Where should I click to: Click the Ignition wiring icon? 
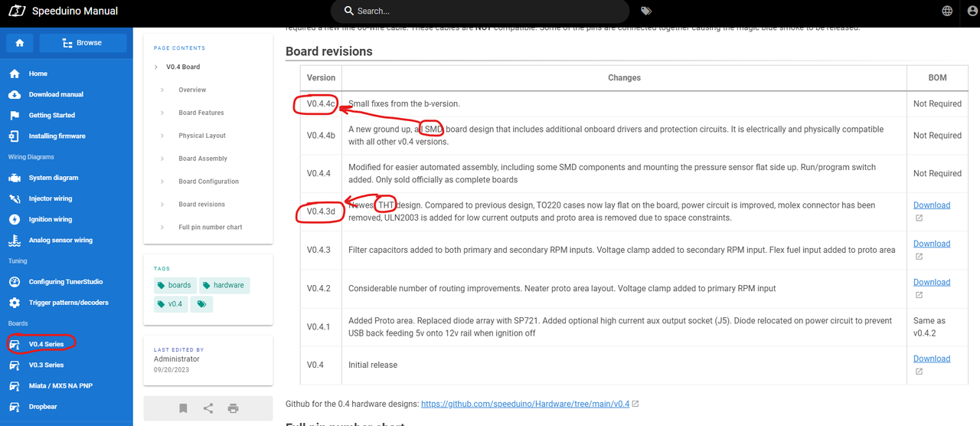pos(14,219)
